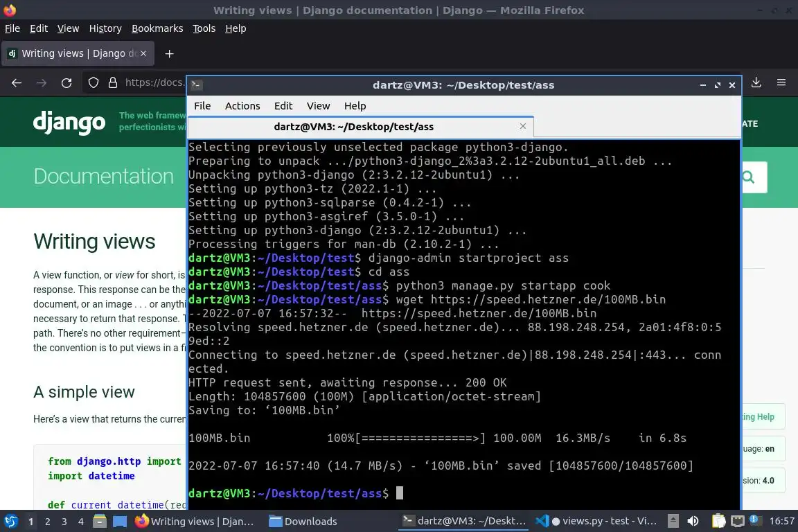This screenshot has height=532, width=798.
Task: Click the 'Writing views' page heading
Action: tap(94, 241)
